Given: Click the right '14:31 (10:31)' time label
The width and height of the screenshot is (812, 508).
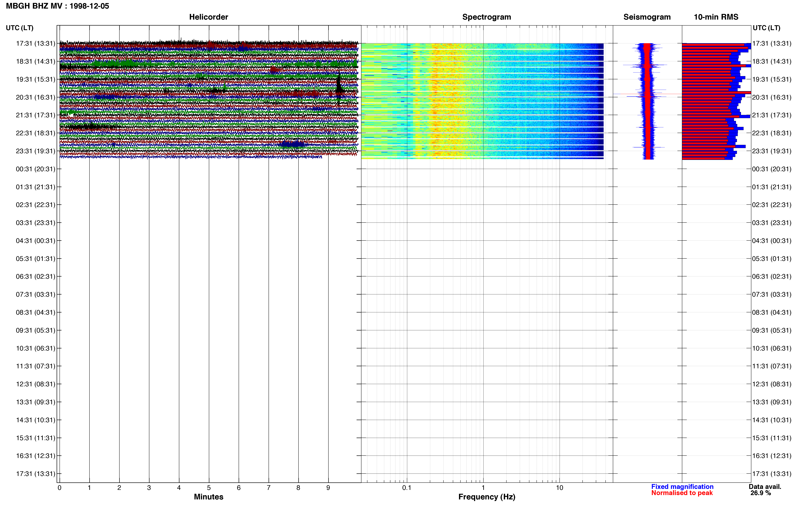Looking at the screenshot, I should [x=772, y=420].
